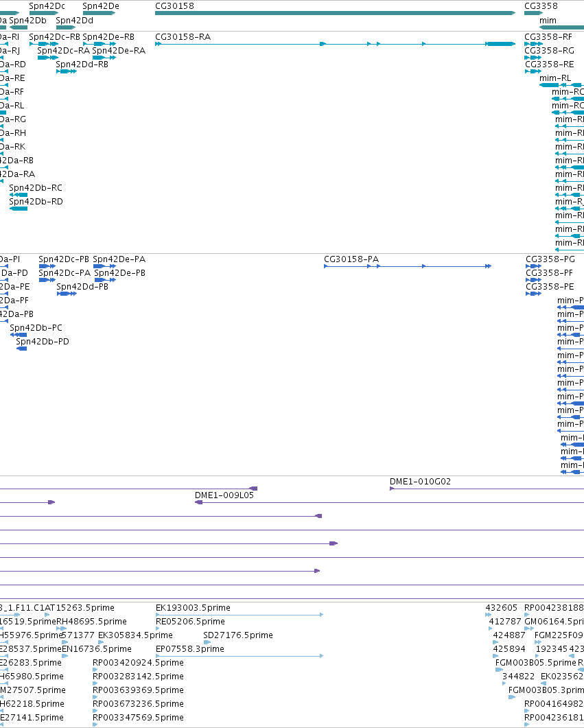Image resolution: width=584 pixels, height=728 pixels.
Task: Open protein Spn42Dd-PB
Action: 82,286
